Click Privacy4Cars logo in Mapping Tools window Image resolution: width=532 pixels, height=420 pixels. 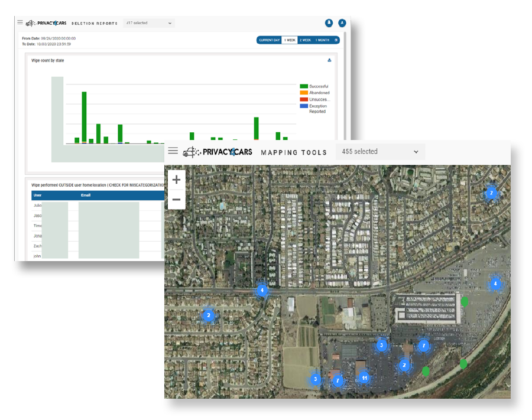point(218,152)
